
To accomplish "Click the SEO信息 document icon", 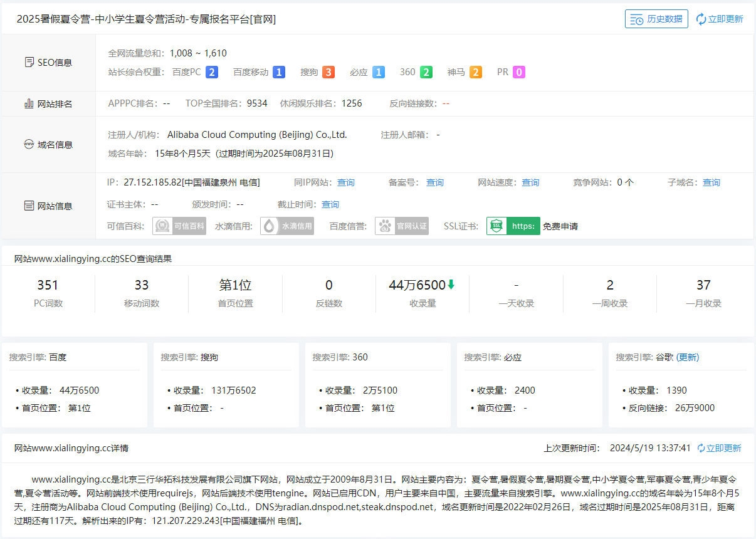I will (x=29, y=63).
